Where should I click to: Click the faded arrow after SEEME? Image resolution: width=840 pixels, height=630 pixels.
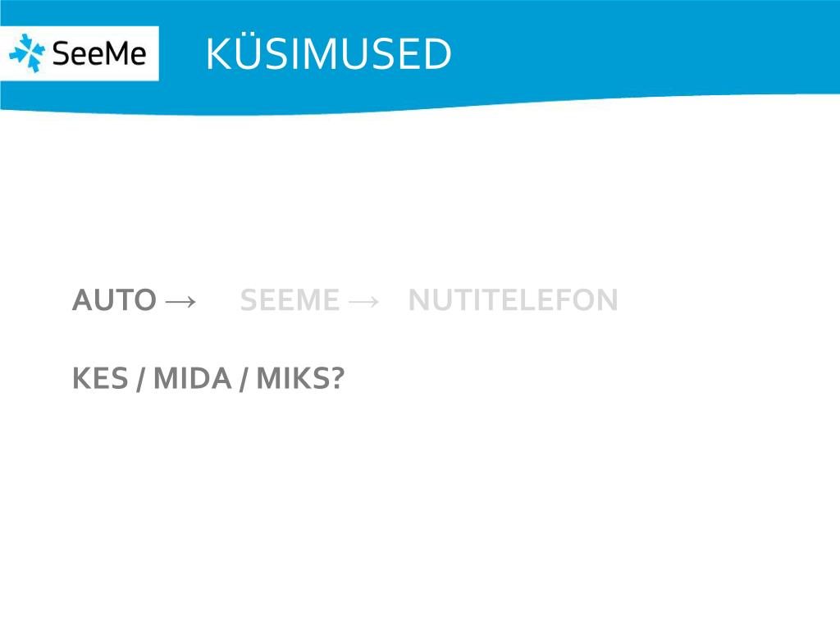pyautogui.click(x=363, y=302)
